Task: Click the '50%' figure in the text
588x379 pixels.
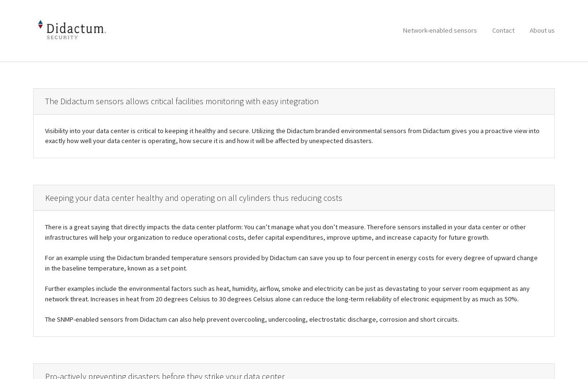Action: (511, 299)
